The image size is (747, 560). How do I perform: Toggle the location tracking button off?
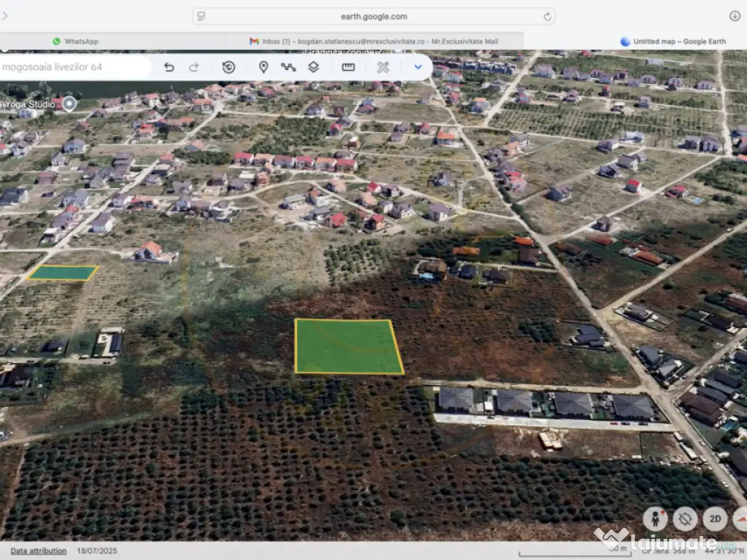[x=685, y=518]
